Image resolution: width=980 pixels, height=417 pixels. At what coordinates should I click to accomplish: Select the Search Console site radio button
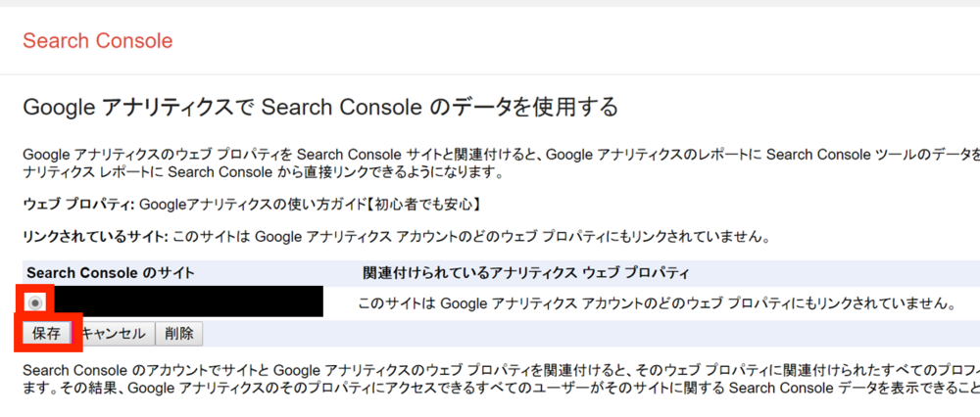coord(35,302)
